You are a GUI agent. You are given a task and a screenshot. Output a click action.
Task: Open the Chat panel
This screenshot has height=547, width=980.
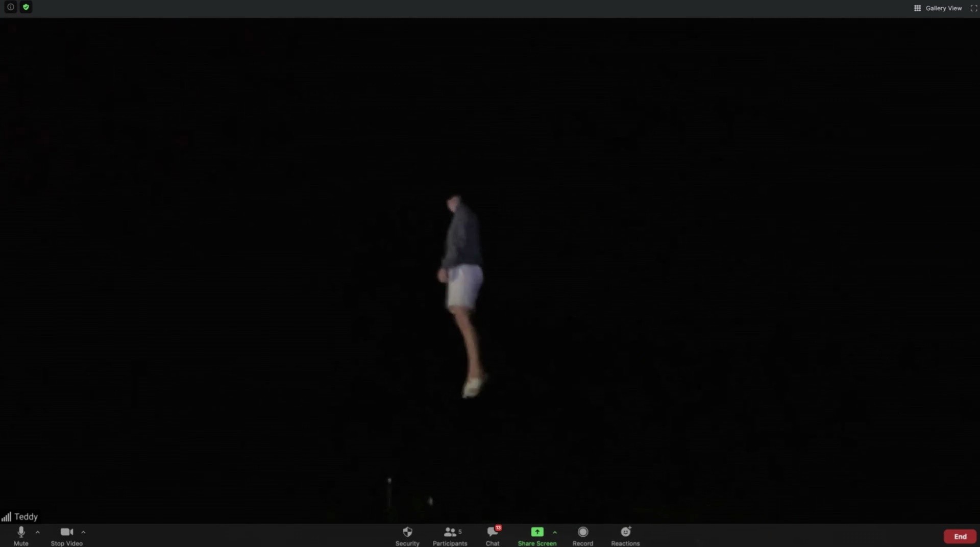(x=493, y=536)
